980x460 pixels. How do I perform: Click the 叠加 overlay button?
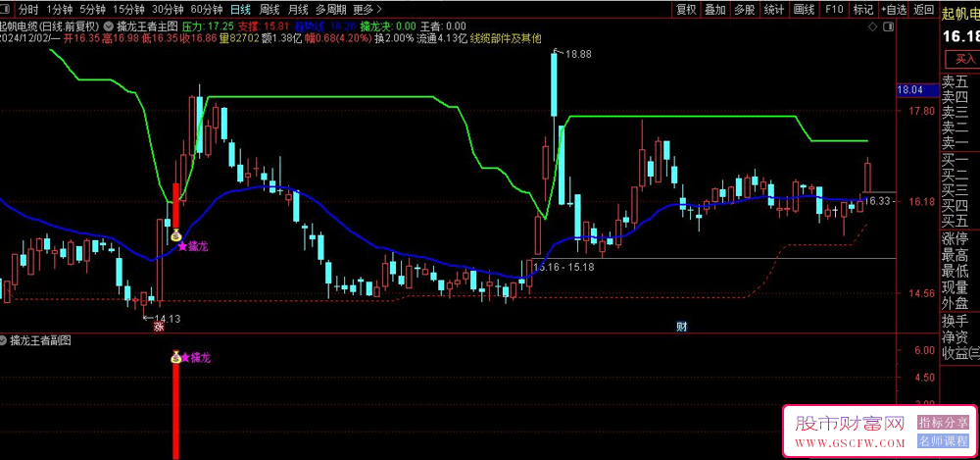pyautogui.click(x=715, y=10)
